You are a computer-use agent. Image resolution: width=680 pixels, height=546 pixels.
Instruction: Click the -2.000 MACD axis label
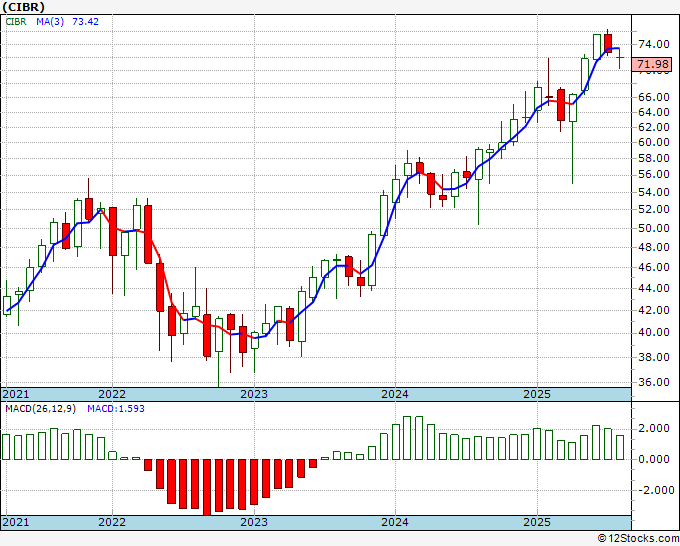coord(656,490)
